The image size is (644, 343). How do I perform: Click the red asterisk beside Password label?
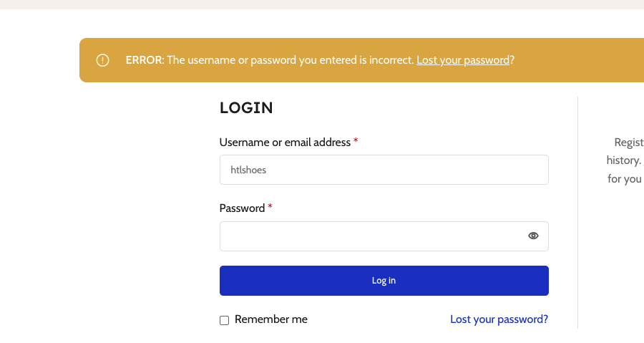[x=270, y=207]
